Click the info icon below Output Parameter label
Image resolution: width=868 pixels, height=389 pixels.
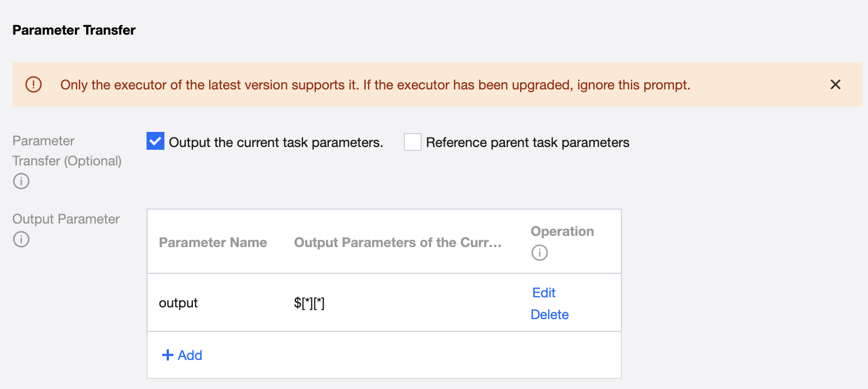click(21, 239)
